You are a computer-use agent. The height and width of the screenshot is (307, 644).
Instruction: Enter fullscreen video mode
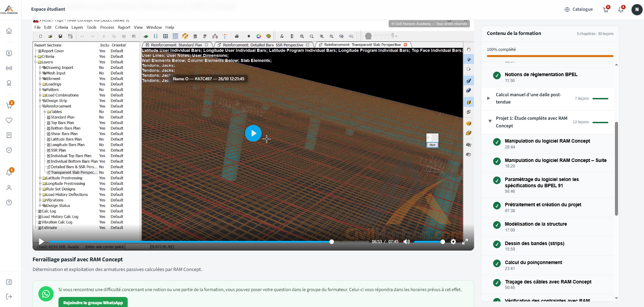click(x=465, y=242)
